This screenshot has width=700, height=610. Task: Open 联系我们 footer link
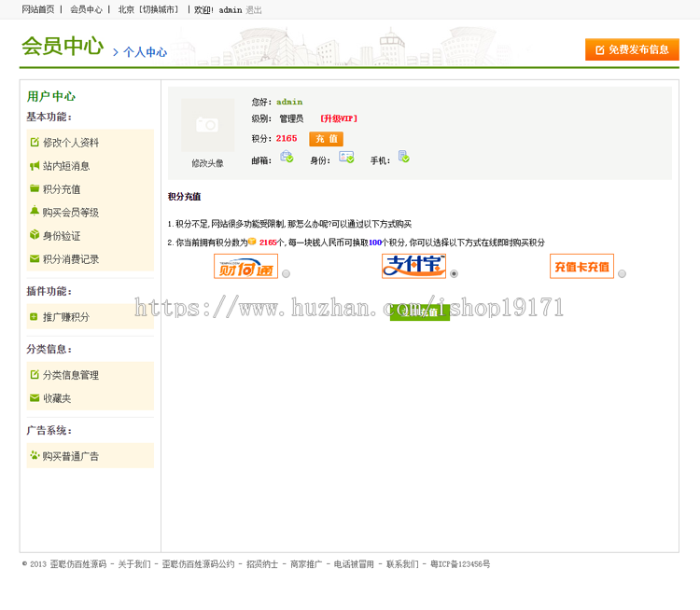click(x=402, y=564)
